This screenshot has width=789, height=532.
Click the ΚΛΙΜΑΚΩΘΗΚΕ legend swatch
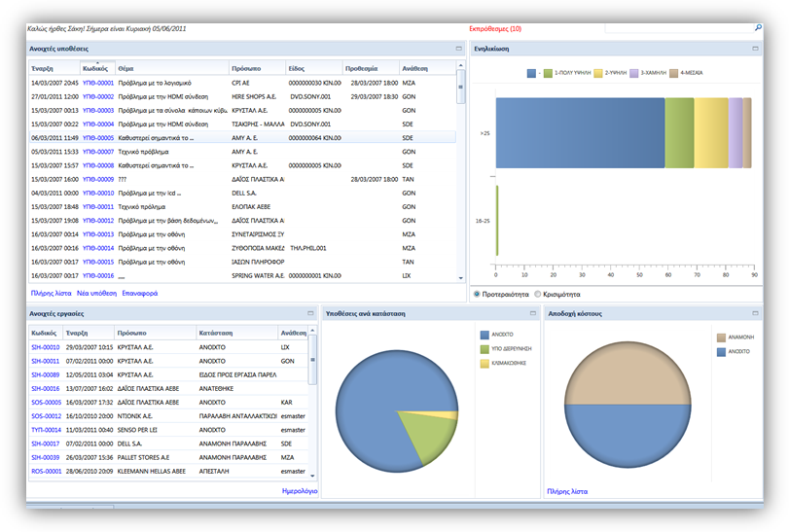[484, 363]
